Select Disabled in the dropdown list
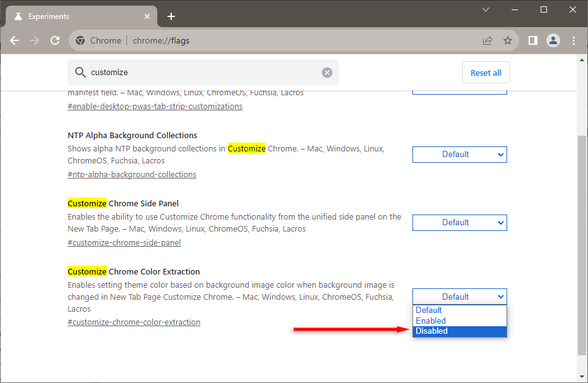This screenshot has width=588, height=383. point(459,331)
